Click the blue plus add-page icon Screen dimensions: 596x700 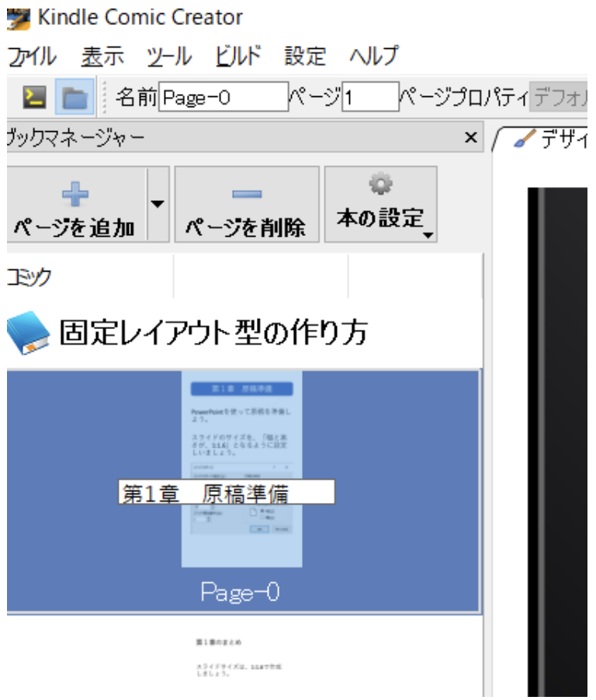pyautogui.click(x=75, y=194)
